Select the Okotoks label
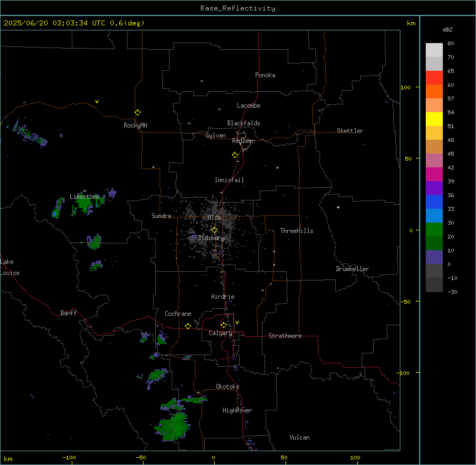This screenshot has width=476, height=465. pyautogui.click(x=228, y=387)
